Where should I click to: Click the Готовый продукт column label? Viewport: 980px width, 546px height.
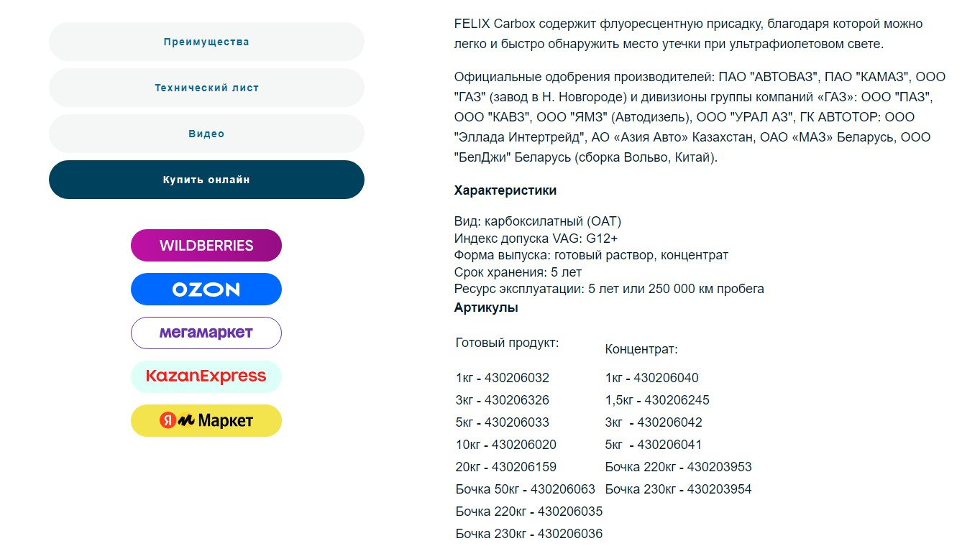click(507, 343)
